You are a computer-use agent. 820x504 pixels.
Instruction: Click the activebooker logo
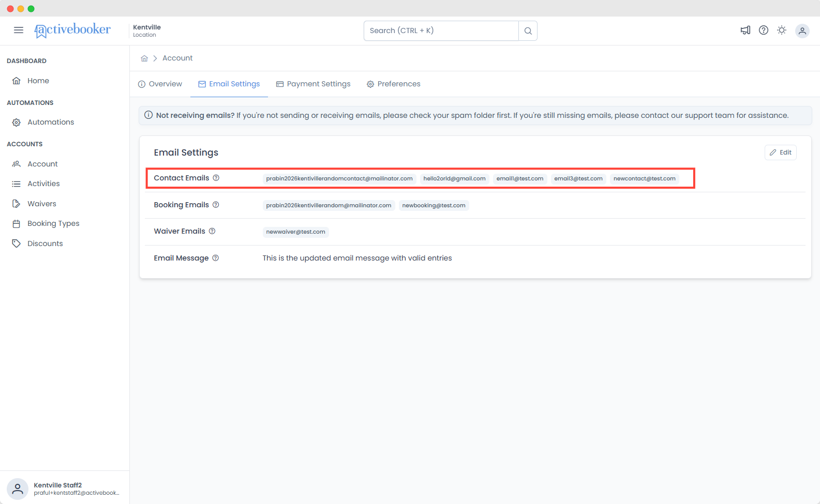[72, 30]
